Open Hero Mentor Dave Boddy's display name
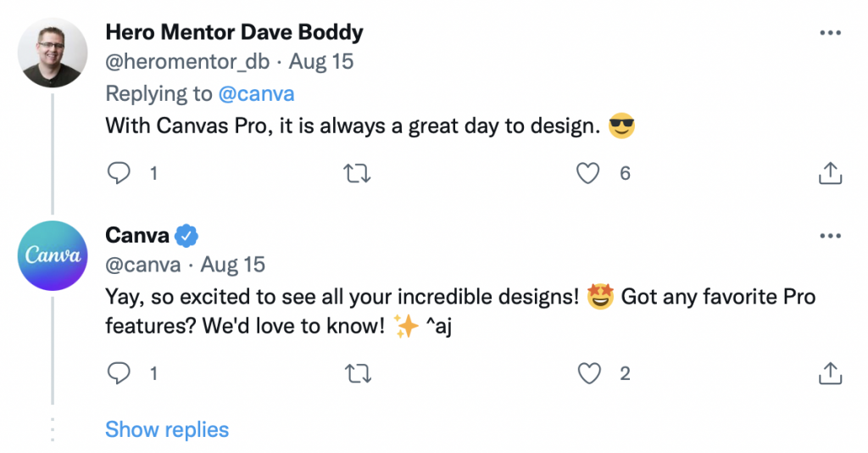Screen dimensions: 868x453 click(x=234, y=33)
